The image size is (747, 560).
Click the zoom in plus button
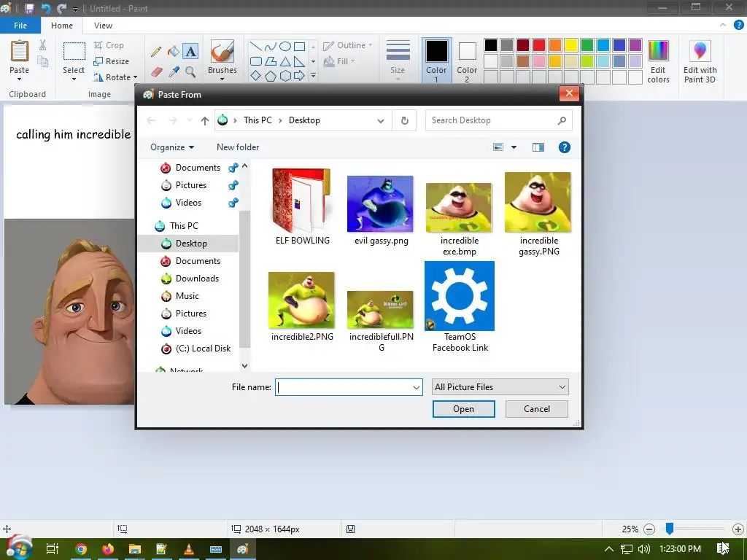pos(738,529)
